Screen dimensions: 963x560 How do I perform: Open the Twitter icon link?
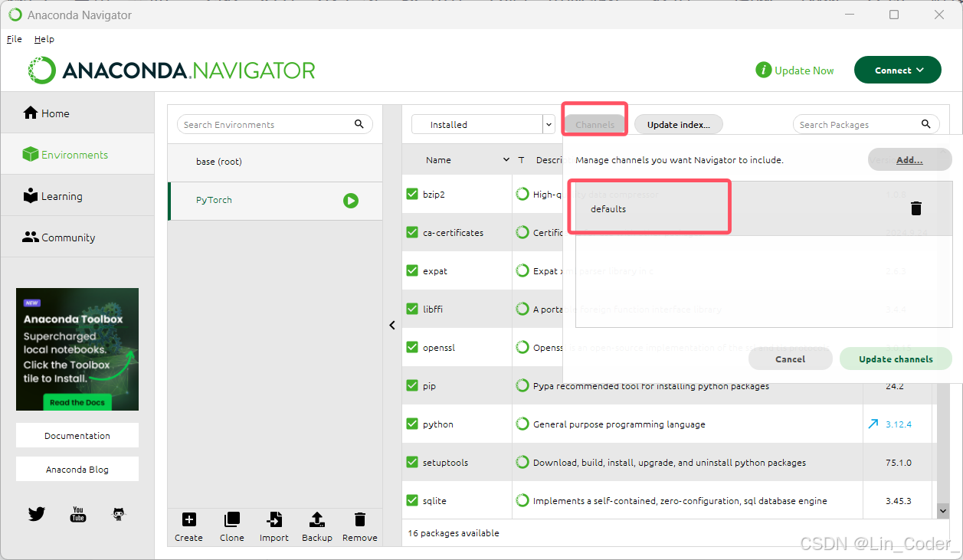click(x=36, y=514)
